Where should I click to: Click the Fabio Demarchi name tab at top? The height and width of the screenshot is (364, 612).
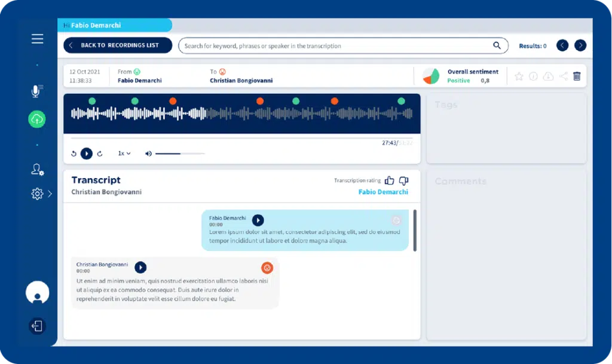96,25
